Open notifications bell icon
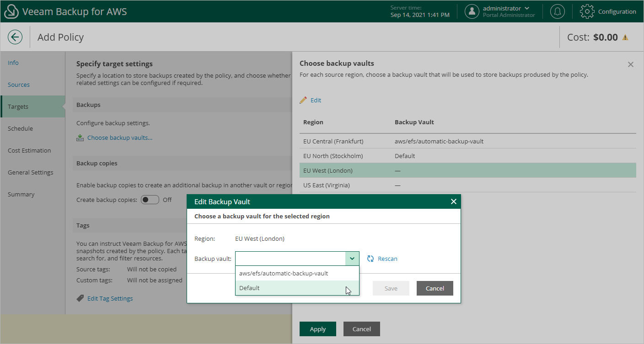Screen dimensions: 644x344 click(x=557, y=11)
